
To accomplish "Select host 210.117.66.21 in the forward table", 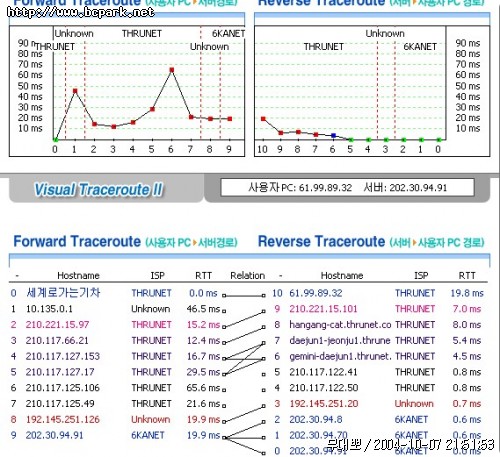I will [x=57, y=341].
